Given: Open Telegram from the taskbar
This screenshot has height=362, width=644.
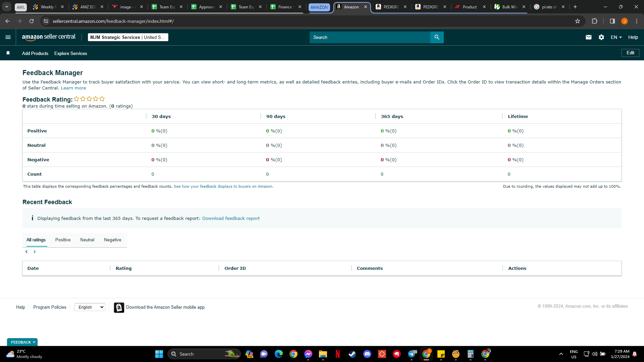Looking at the screenshot, I should tap(412, 354).
